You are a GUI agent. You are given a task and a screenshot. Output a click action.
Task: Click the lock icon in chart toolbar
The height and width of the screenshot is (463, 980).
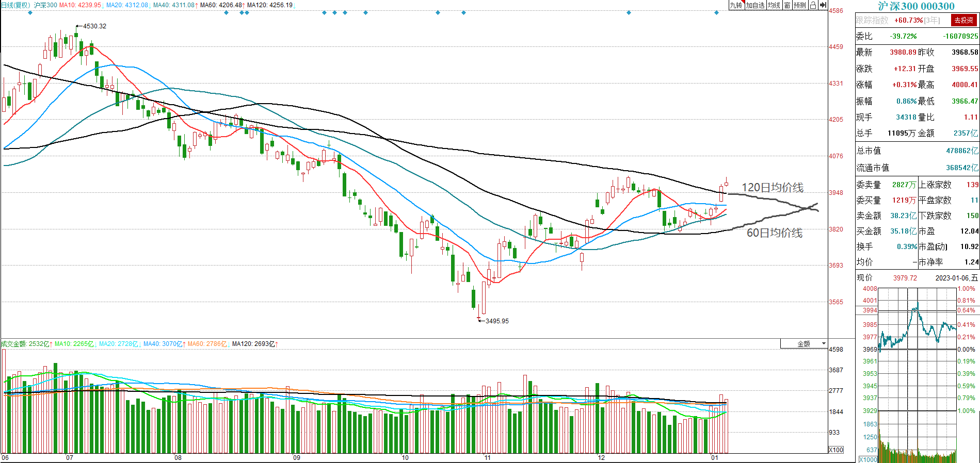(813, 5)
